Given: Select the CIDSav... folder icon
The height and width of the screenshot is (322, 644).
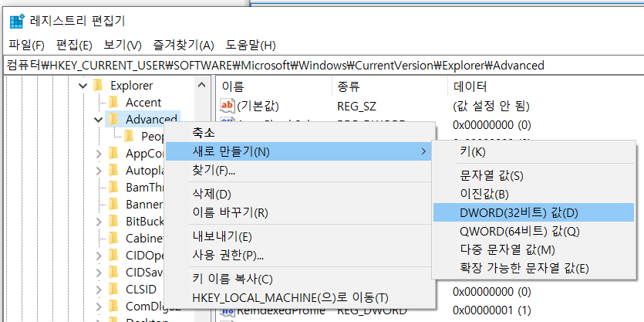Looking at the screenshot, I should click(x=114, y=272).
